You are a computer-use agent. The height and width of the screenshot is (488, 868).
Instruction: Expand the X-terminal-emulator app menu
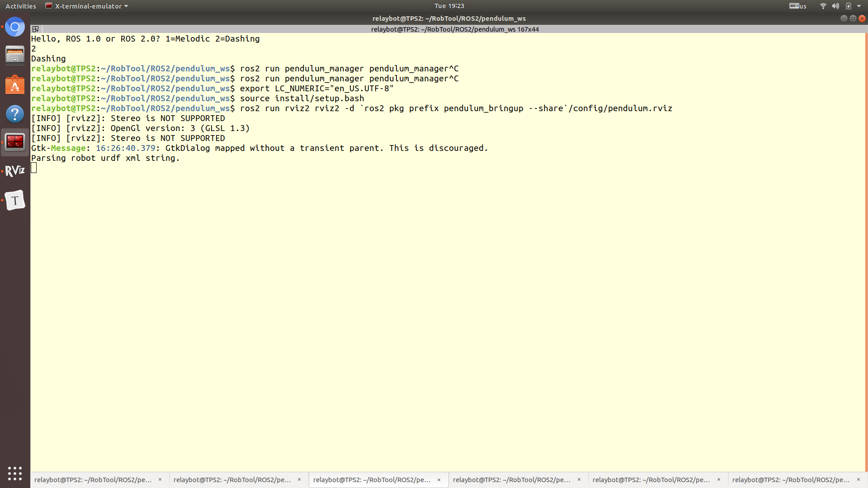[87, 6]
